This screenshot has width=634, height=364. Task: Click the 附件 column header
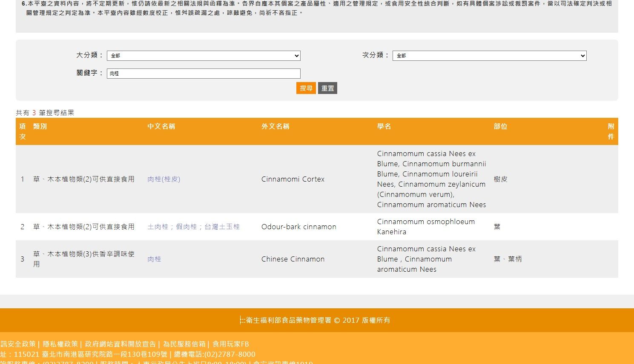[x=611, y=131]
